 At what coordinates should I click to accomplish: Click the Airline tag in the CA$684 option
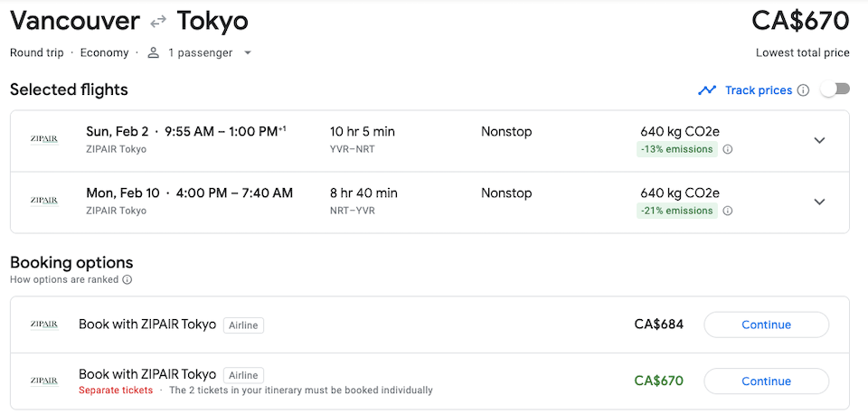click(243, 325)
